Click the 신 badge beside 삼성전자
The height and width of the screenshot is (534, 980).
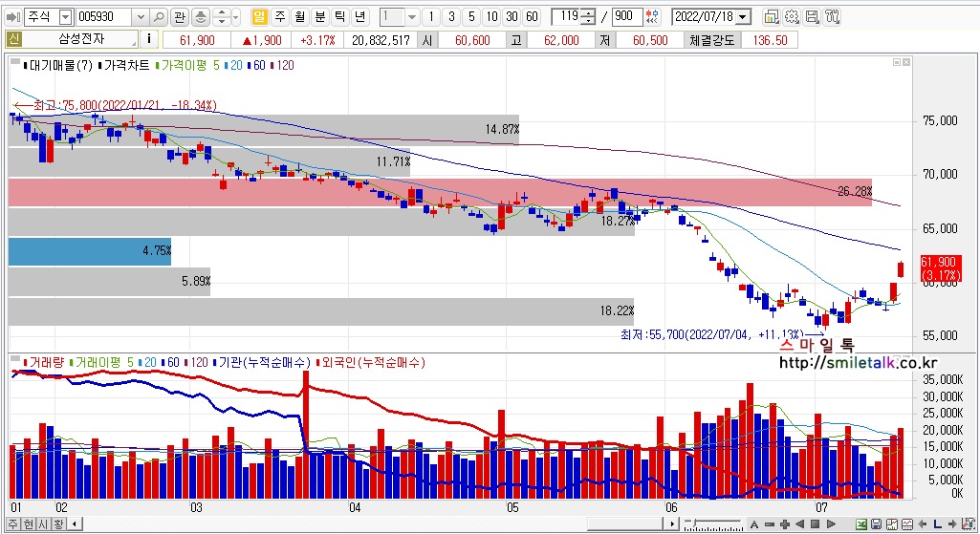point(14,39)
